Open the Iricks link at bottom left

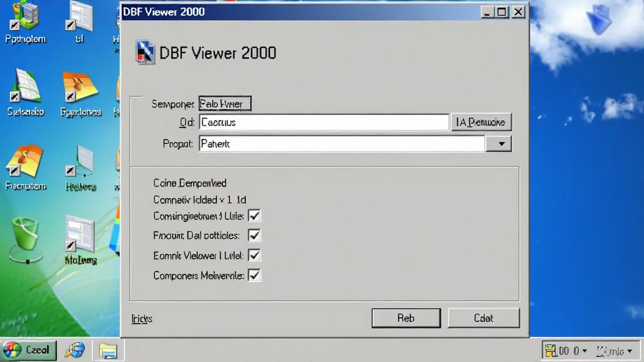[142, 319]
